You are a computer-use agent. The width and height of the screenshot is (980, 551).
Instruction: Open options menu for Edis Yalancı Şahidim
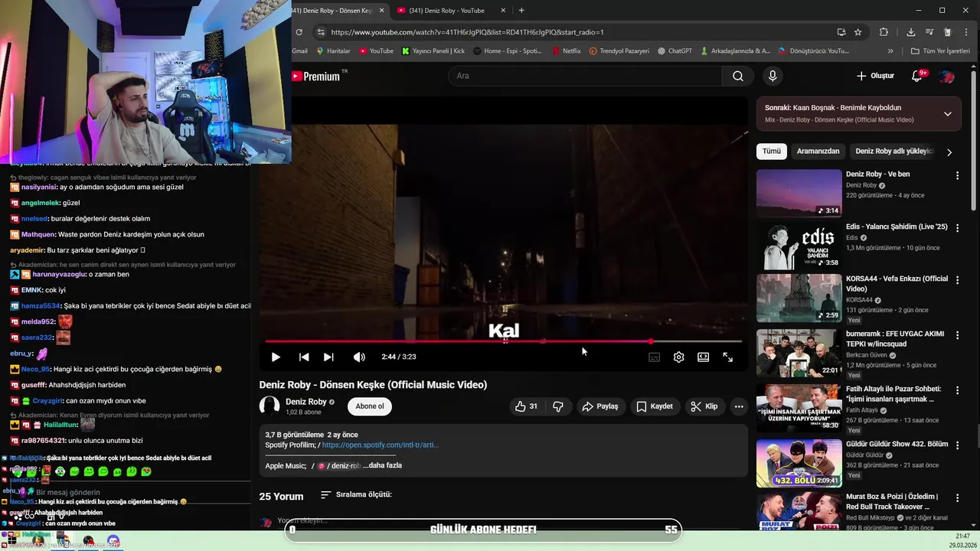coord(957,228)
